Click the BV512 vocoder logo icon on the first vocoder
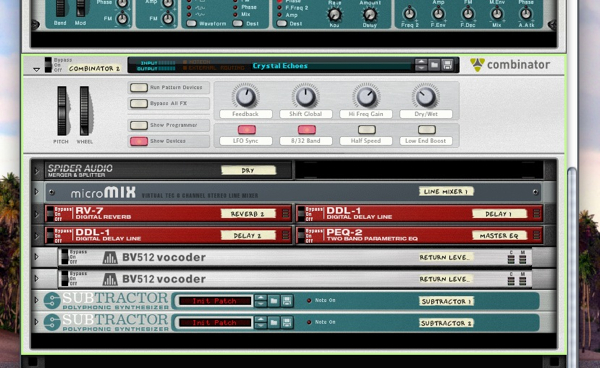 pyautogui.click(x=110, y=257)
